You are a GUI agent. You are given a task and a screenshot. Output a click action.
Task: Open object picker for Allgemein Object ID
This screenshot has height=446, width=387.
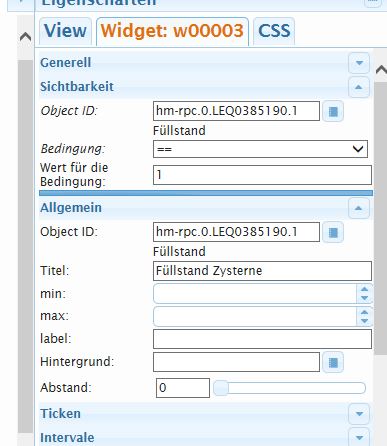pos(333,232)
